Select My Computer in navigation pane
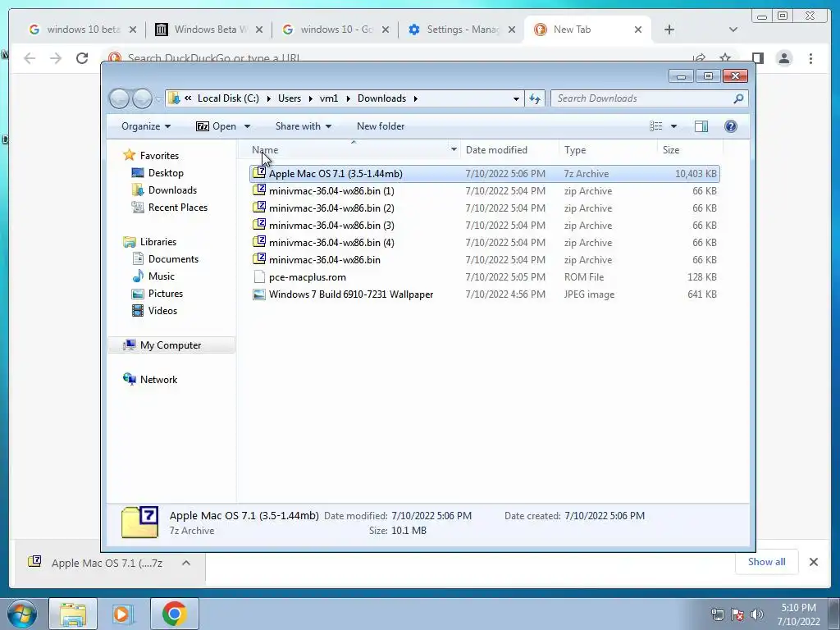The width and height of the screenshot is (840, 630). (x=171, y=345)
